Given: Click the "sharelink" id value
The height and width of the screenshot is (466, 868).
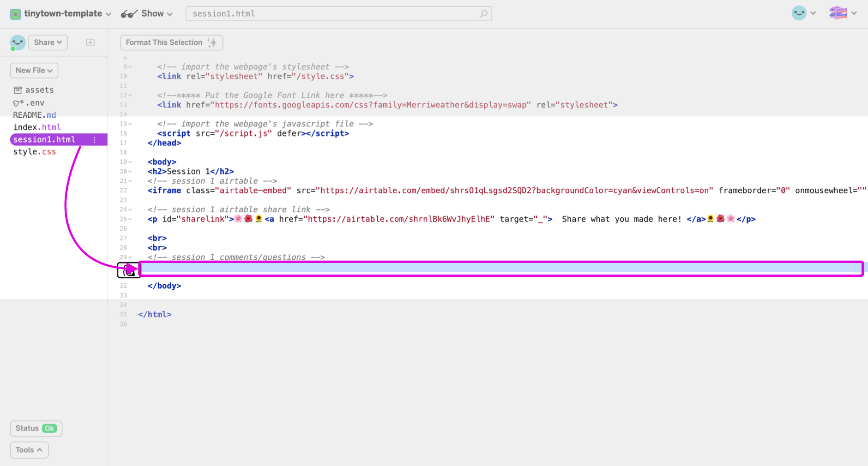Looking at the screenshot, I should pyautogui.click(x=203, y=219).
